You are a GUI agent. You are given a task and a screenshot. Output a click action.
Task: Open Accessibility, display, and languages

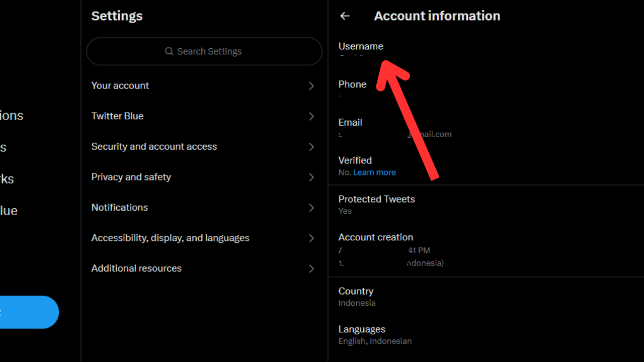coord(204,238)
